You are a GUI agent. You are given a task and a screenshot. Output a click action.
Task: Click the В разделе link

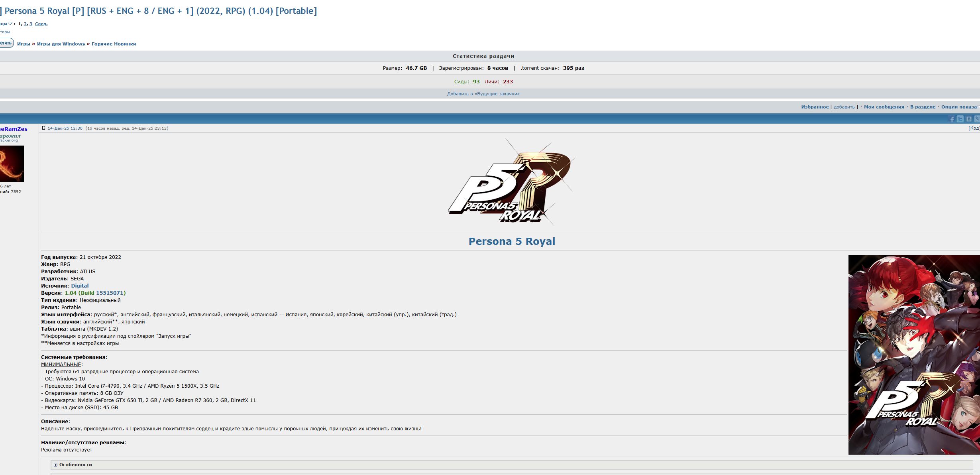point(922,107)
